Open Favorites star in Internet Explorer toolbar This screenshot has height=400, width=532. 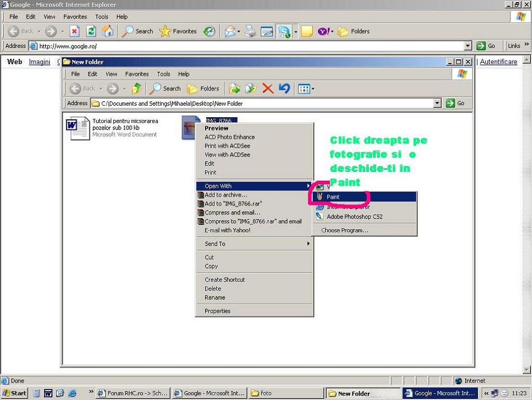(178, 32)
